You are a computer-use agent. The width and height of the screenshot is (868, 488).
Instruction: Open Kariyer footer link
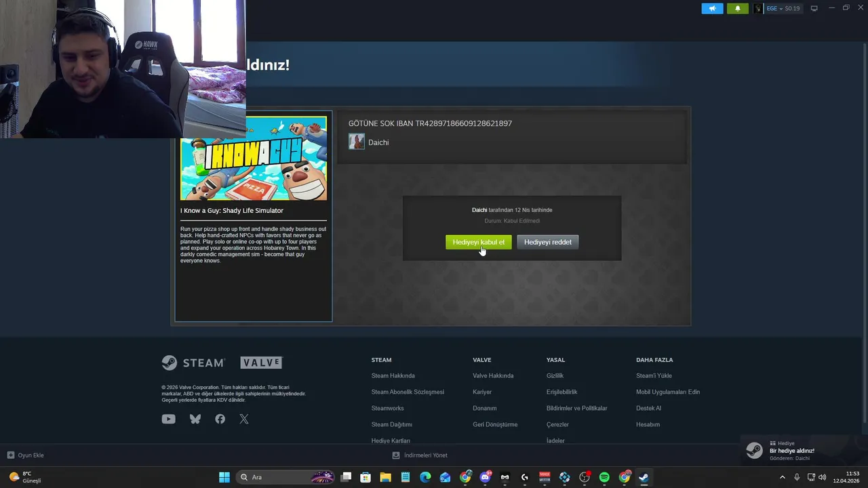click(x=482, y=392)
